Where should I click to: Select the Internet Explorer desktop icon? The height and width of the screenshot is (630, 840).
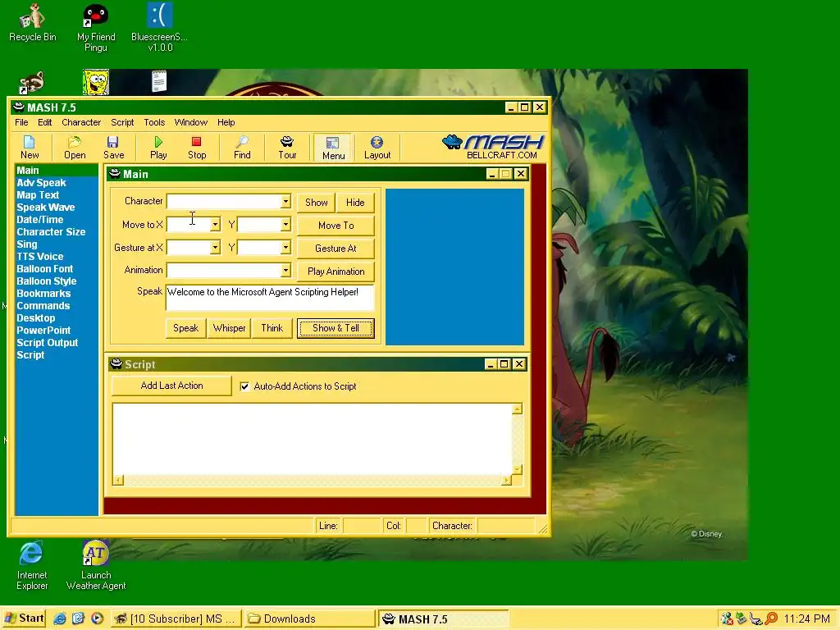32,565
